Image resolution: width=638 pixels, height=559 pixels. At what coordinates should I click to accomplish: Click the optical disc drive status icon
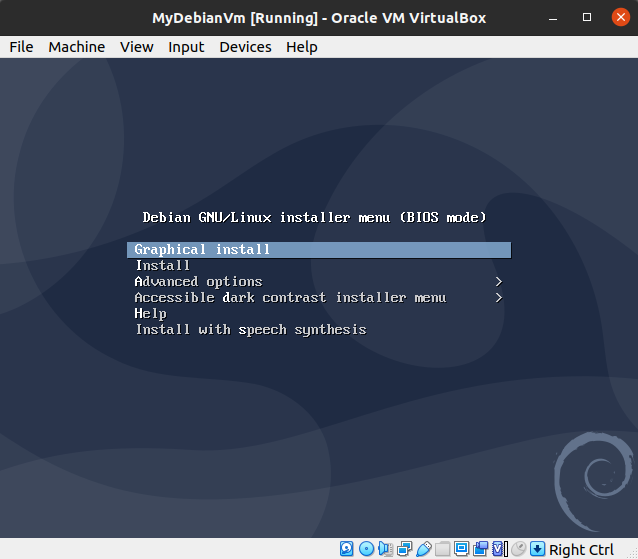point(366,549)
